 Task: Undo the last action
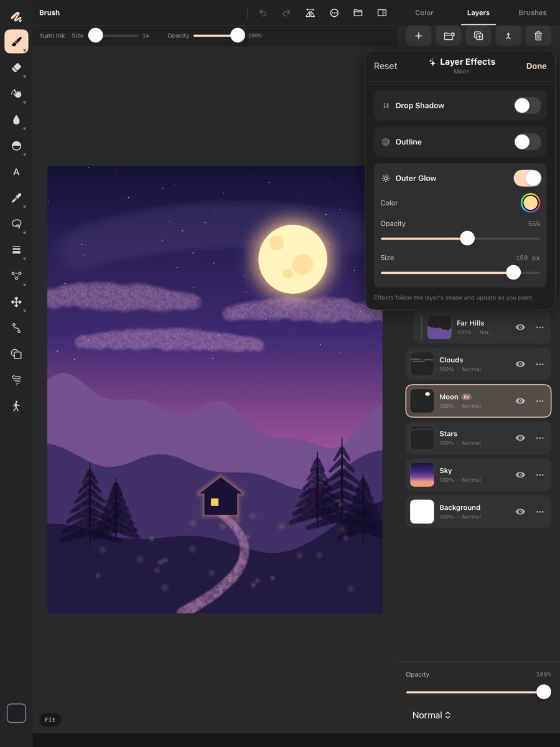(263, 12)
